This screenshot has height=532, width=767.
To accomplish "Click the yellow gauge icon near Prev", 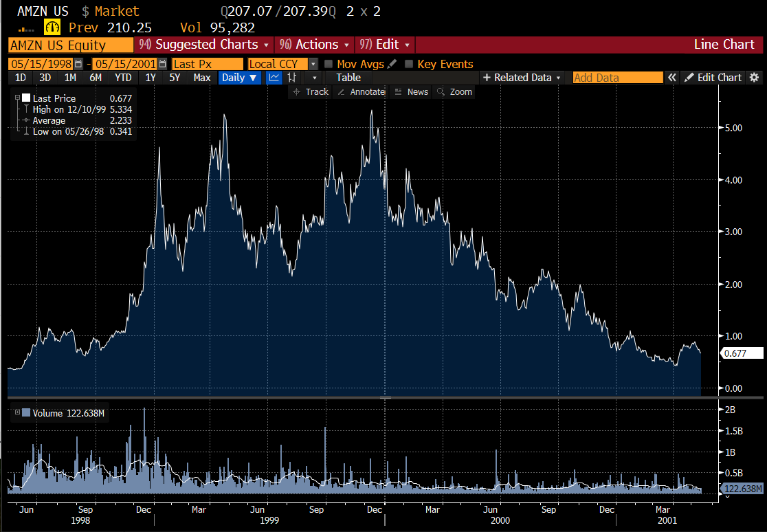I will point(52,27).
